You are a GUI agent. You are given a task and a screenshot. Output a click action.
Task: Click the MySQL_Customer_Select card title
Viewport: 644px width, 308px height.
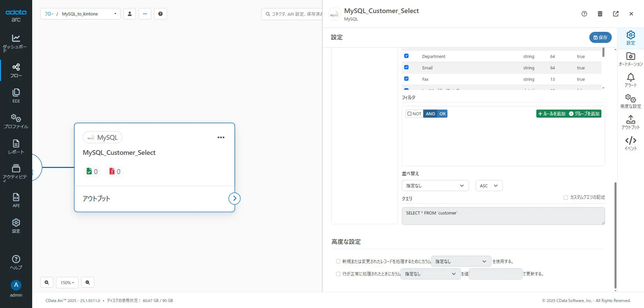tap(119, 152)
